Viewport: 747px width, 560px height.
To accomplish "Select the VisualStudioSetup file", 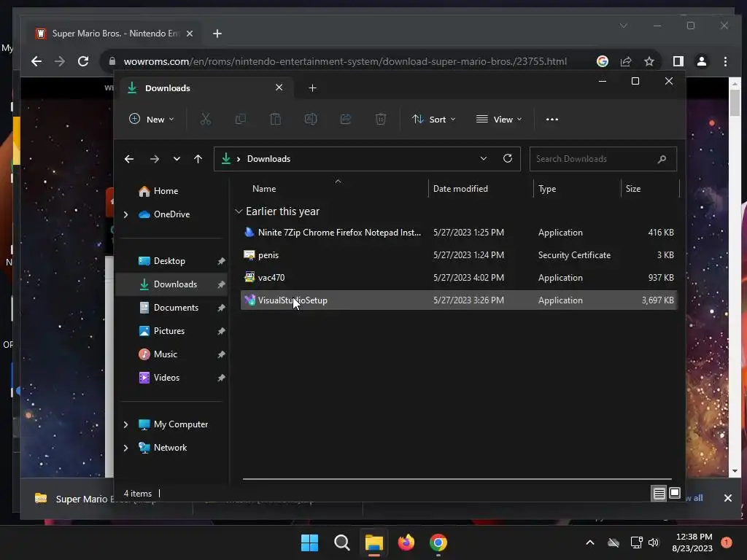I will coord(458,300).
